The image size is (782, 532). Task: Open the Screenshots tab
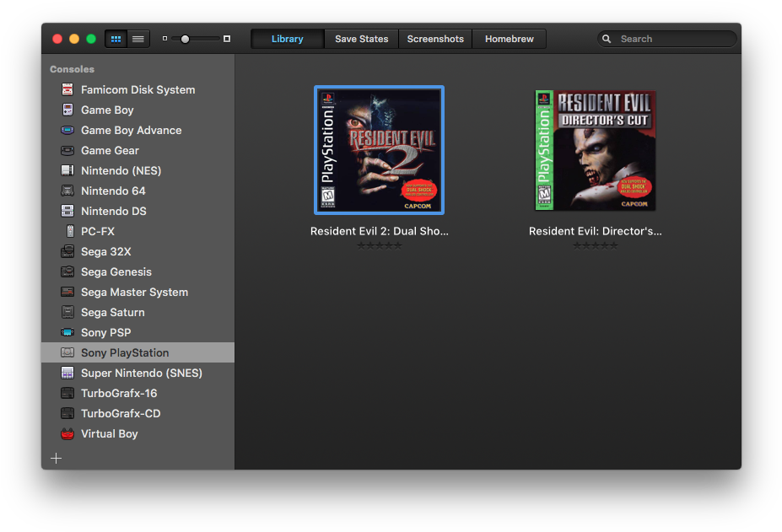point(435,39)
